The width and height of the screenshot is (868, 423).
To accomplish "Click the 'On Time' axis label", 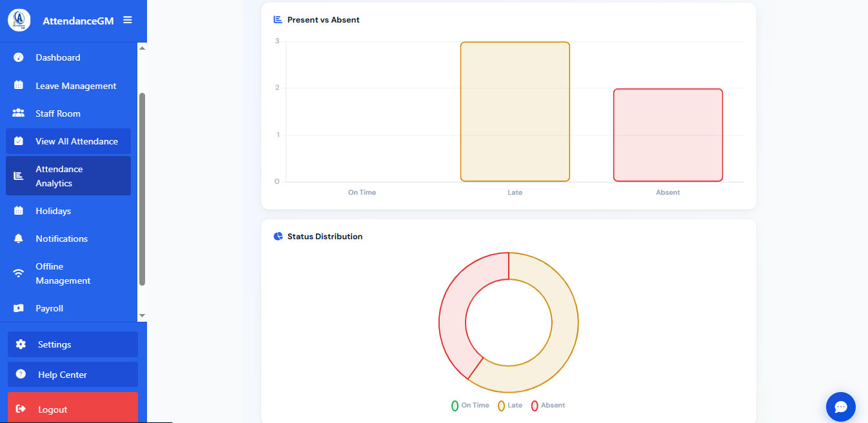I will coord(362,192).
